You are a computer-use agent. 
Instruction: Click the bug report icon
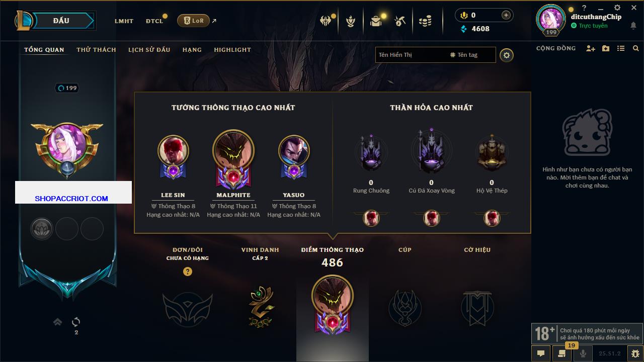click(635, 353)
